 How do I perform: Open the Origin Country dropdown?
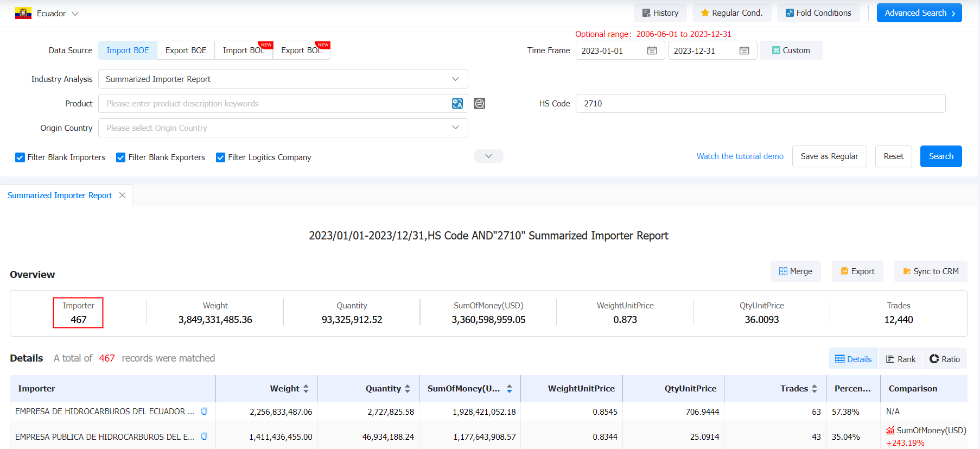[283, 128]
